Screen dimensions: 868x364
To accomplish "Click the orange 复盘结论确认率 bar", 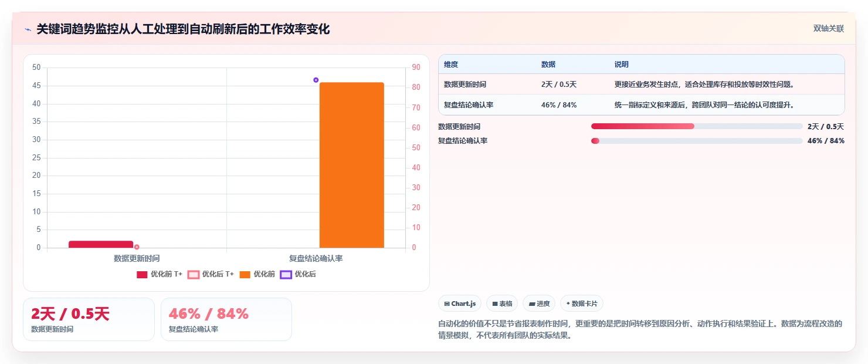I will (x=352, y=165).
